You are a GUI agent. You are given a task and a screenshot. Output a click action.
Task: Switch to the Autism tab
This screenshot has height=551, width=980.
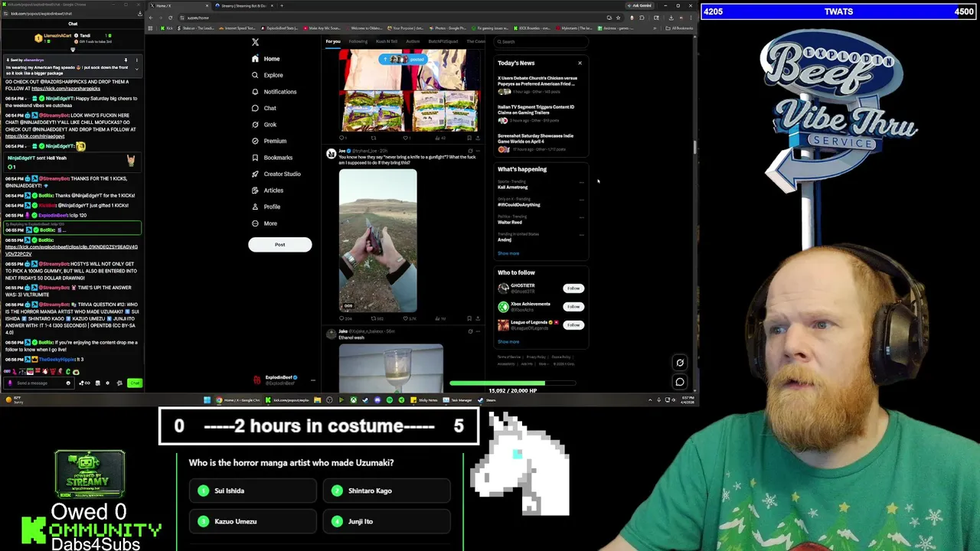[413, 41]
